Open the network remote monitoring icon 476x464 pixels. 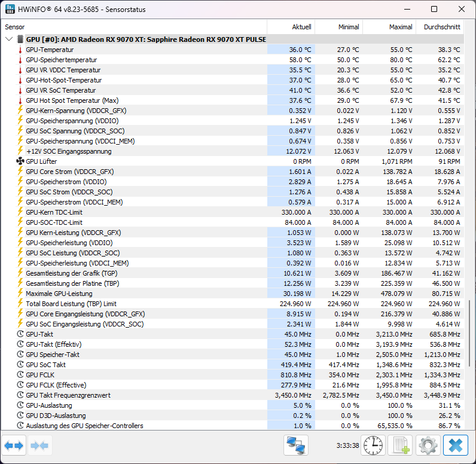(x=296, y=445)
